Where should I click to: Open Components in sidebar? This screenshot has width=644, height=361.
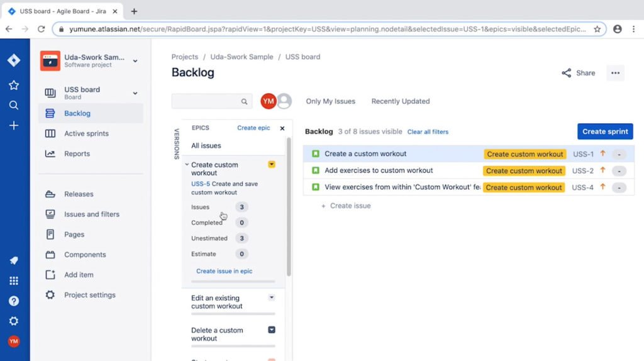pos(91,255)
